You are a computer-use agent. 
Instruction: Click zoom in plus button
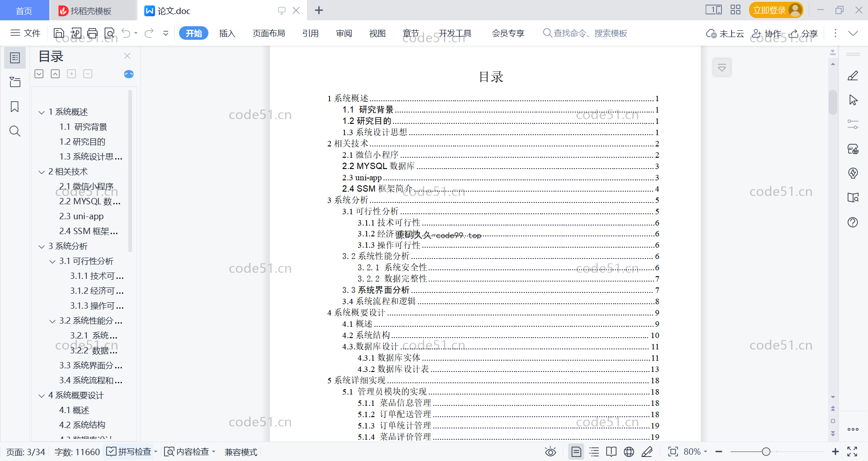835,452
